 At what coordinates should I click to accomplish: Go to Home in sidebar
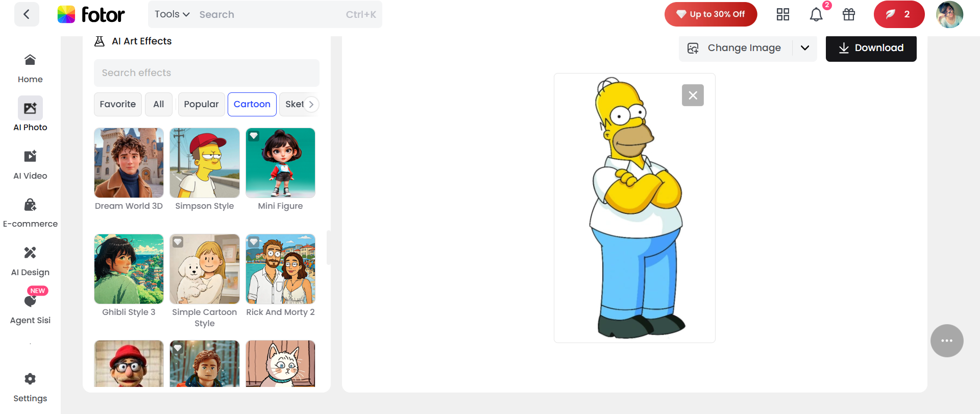[x=30, y=68]
